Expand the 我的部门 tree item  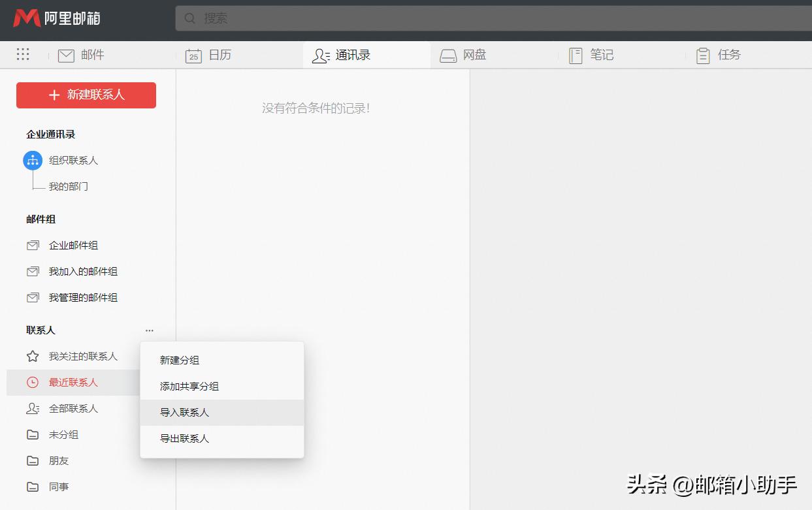point(69,186)
